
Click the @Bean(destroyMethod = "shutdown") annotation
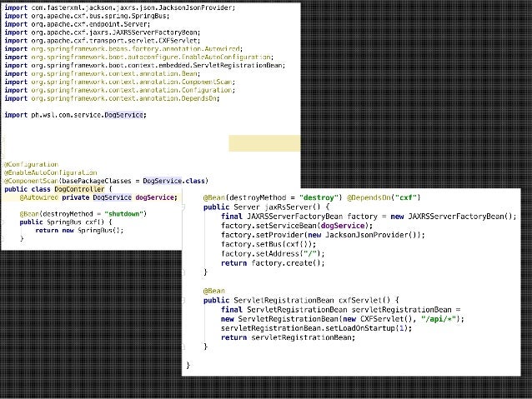point(83,214)
